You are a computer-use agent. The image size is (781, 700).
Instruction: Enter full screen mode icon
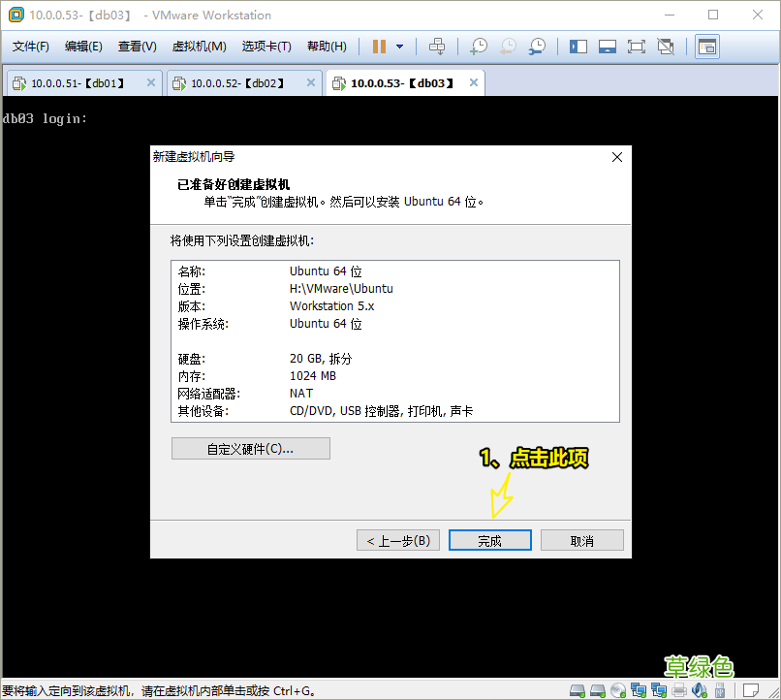click(636, 47)
